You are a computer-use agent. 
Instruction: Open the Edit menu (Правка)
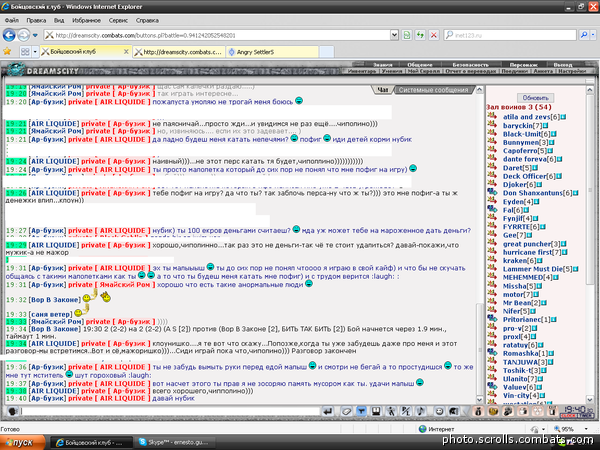tap(36, 20)
